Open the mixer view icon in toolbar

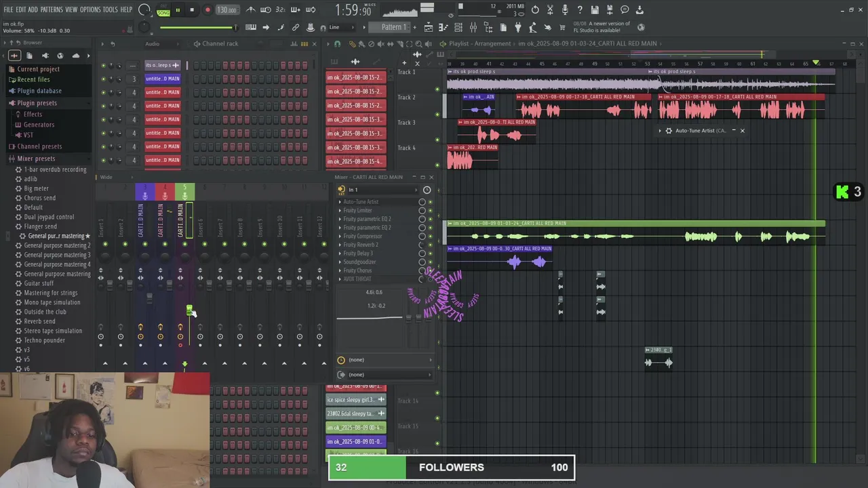pos(473,27)
